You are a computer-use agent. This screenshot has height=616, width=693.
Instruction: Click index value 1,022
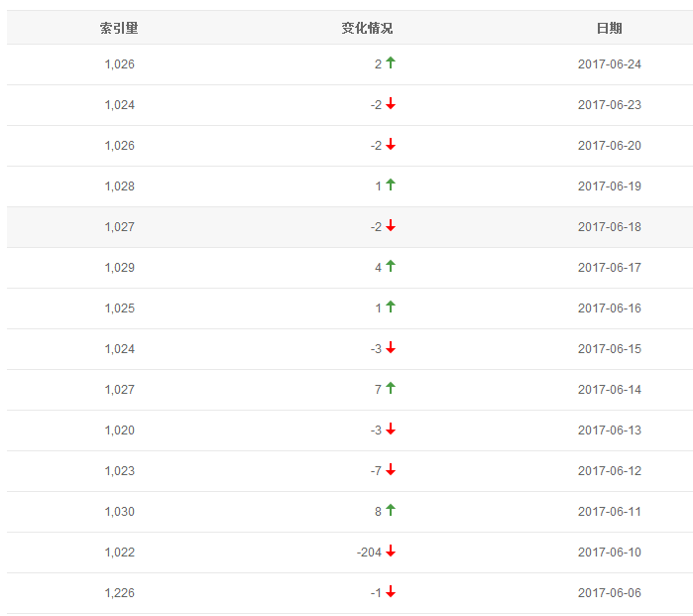pyautogui.click(x=119, y=553)
